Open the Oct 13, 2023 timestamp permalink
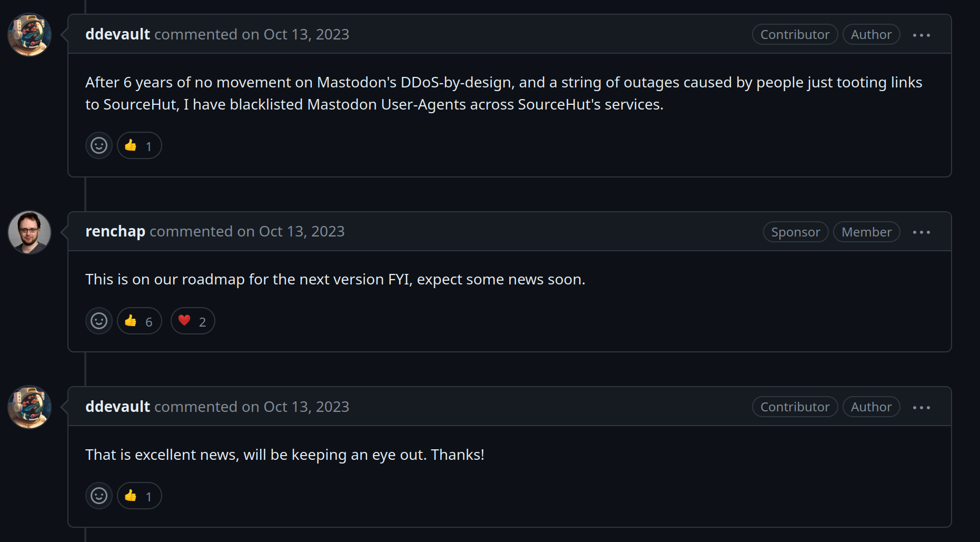The image size is (980, 542). click(x=305, y=34)
